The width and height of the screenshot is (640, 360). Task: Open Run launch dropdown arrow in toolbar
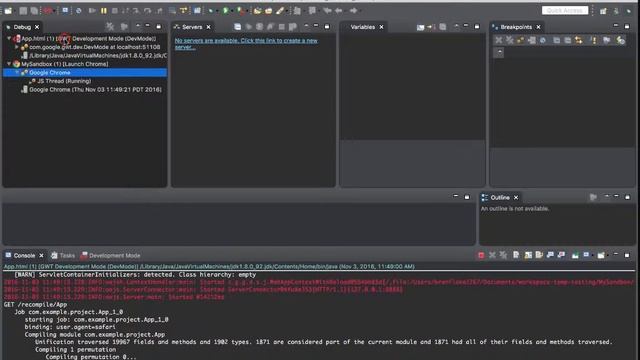[231, 11]
